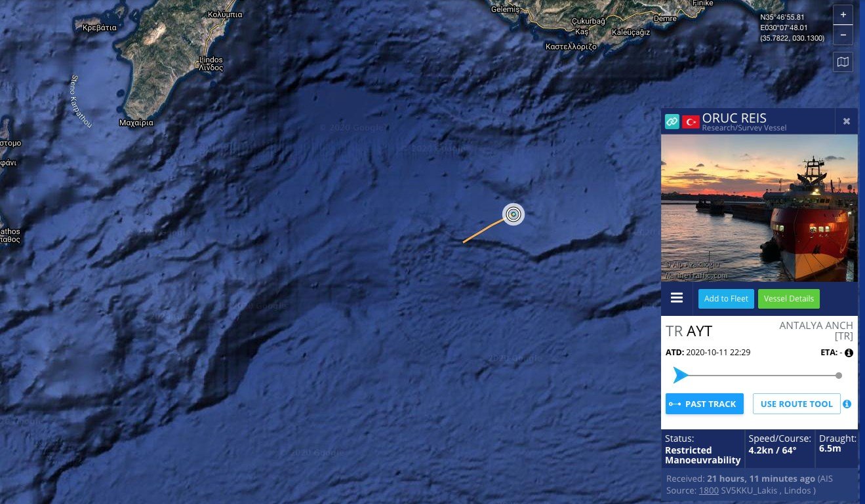Zoom in the map with plus button

point(843,14)
